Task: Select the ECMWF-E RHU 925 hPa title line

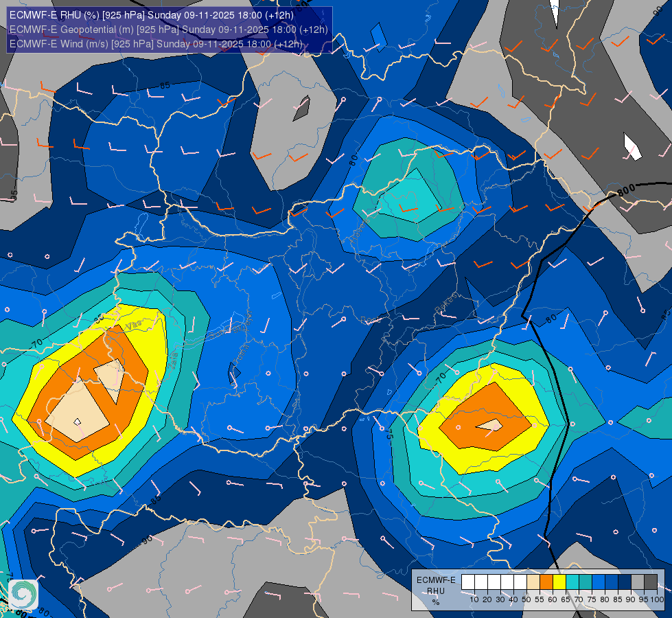Action: [151, 15]
